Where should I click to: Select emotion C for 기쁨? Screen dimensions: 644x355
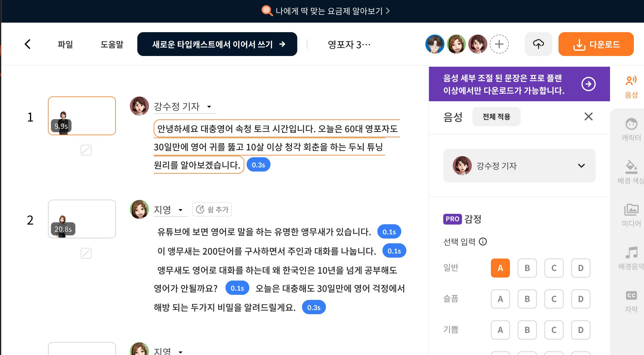553,330
